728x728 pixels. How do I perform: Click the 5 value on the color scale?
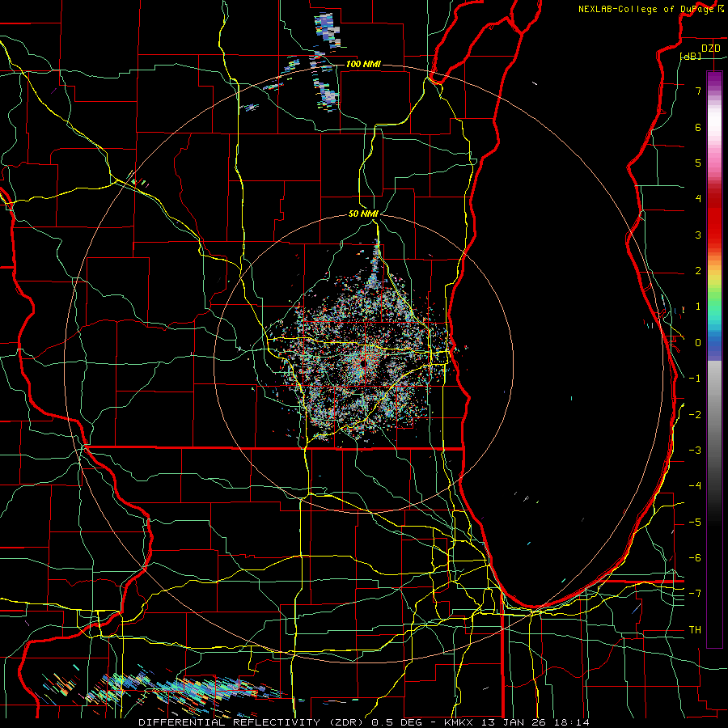click(698, 163)
